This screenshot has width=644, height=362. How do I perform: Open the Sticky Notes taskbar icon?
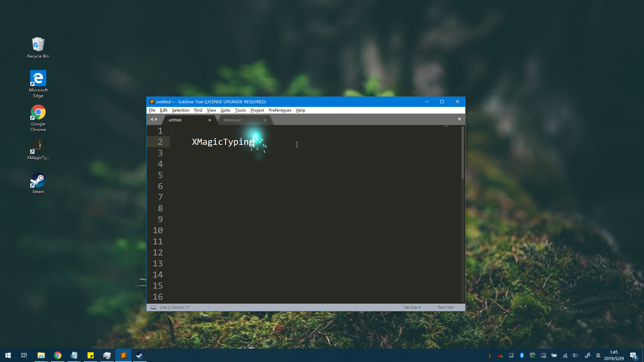click(91, 355)
